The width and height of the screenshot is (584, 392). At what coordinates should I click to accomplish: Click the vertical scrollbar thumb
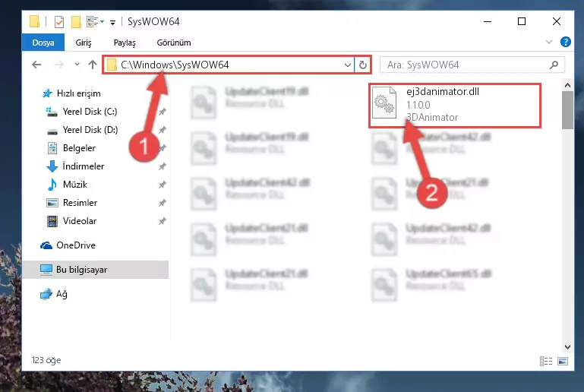[x=567, y=110]
